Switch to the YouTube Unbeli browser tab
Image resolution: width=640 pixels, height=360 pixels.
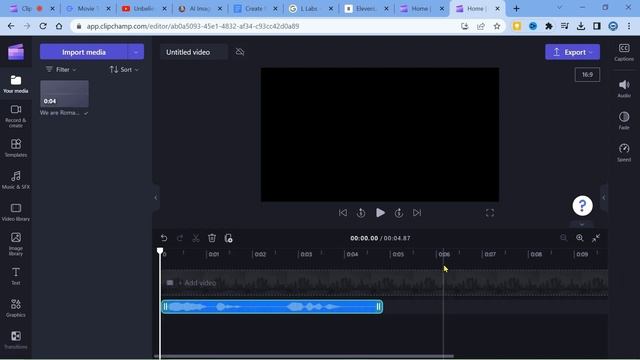pyautogui.click(x=144, y=9)
